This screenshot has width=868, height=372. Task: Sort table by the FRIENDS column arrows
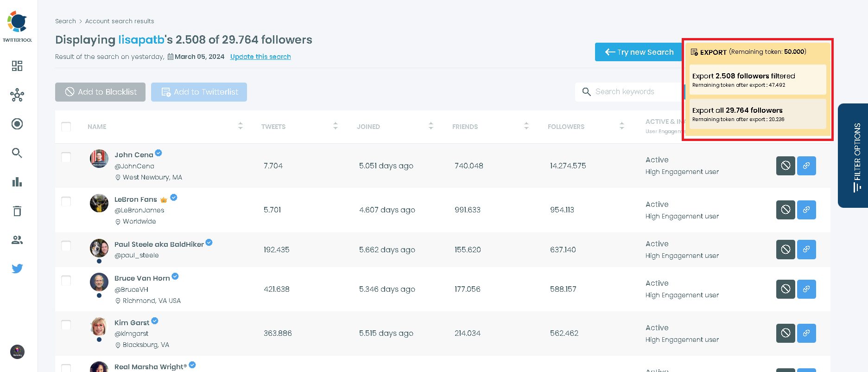coord(526,126)
